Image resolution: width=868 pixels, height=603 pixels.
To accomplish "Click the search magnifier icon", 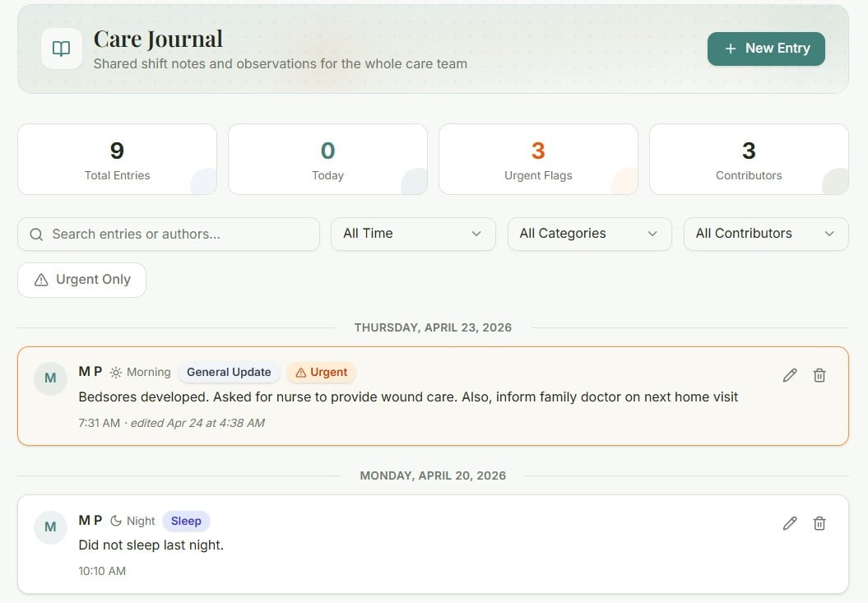I will click(x=36, y=234).
